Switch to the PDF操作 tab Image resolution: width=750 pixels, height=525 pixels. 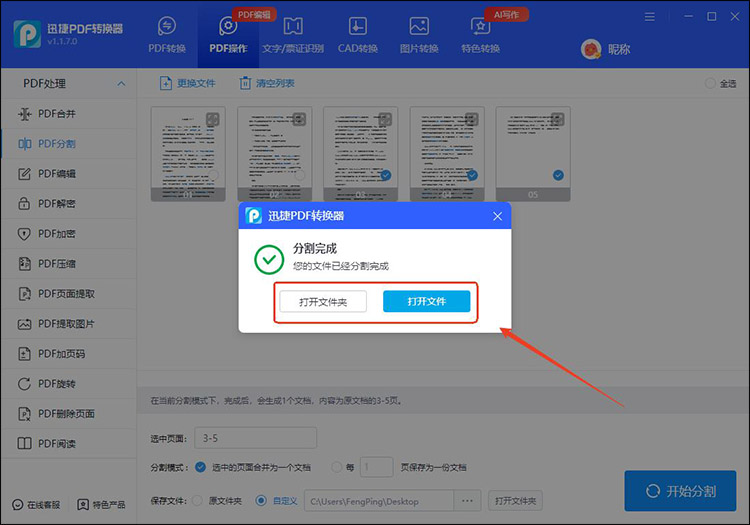point(228,35)
